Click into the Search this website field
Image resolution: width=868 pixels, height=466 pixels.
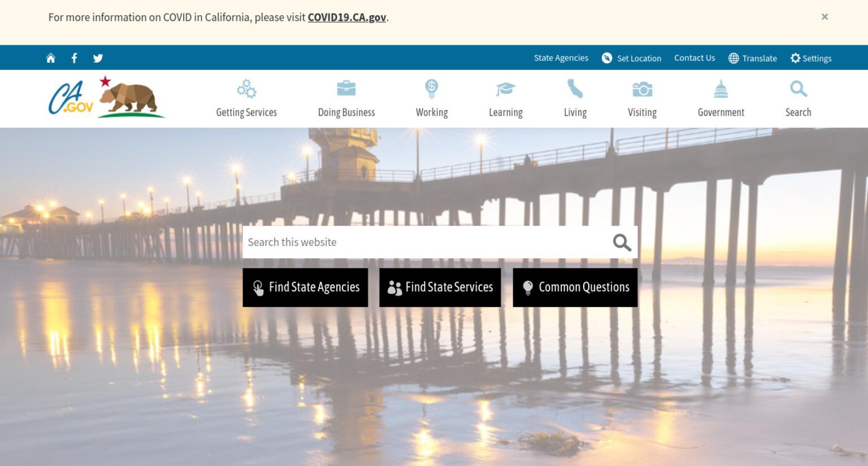point(427,242)
